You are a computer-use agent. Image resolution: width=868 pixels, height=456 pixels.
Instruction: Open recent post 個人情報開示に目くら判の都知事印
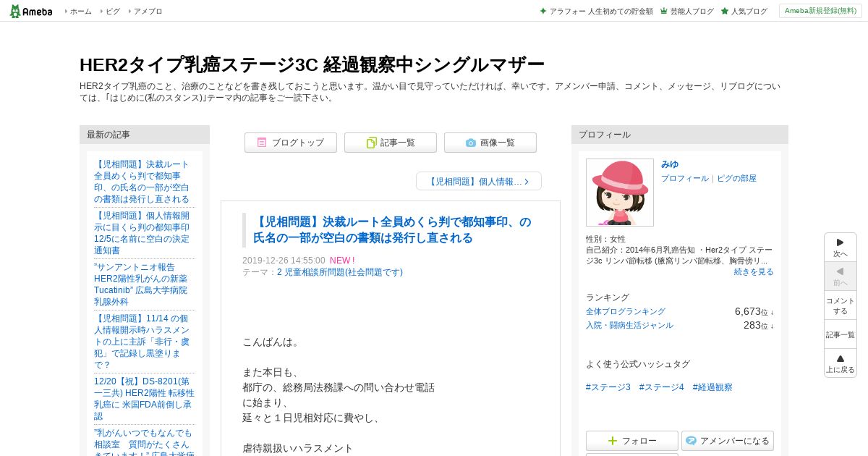click(x=143, y=232)
